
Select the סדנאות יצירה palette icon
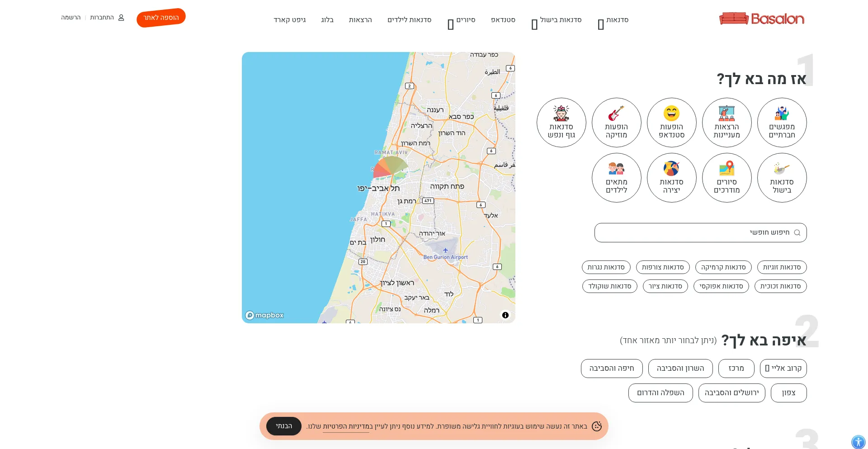tap(671, 178)
